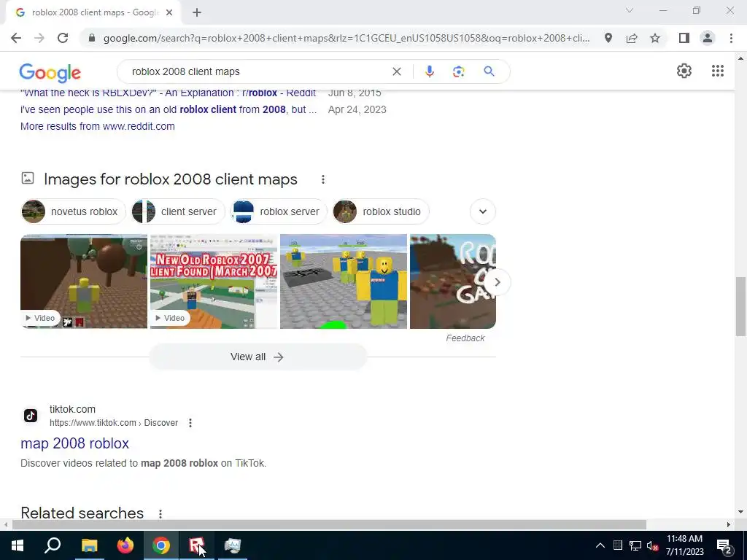This screenshot has width=747, height=560.
Task: Start voice search with microphone
Action: pos(429,71)
